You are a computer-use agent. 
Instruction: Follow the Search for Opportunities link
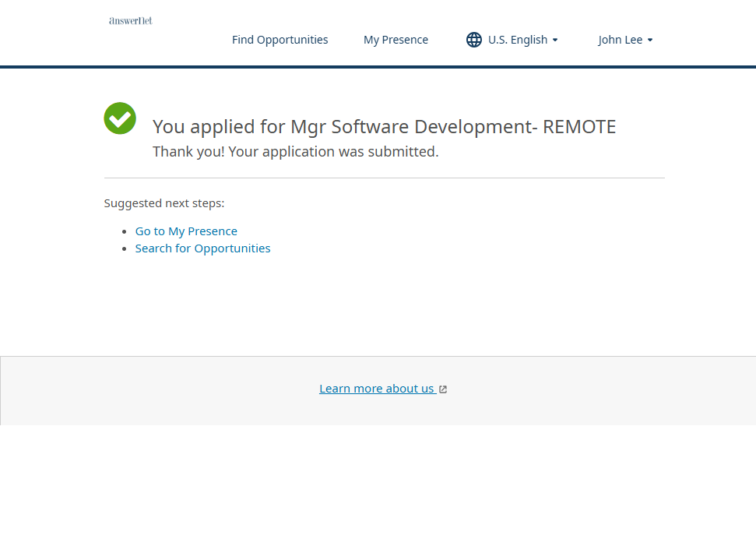click(x=202, y=248)
